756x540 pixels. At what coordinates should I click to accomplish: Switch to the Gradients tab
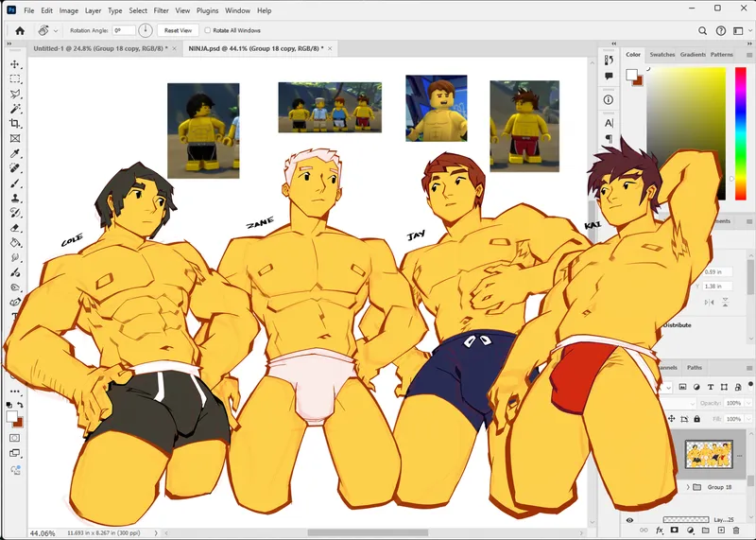pyautogui.click(x=693, y=55)
